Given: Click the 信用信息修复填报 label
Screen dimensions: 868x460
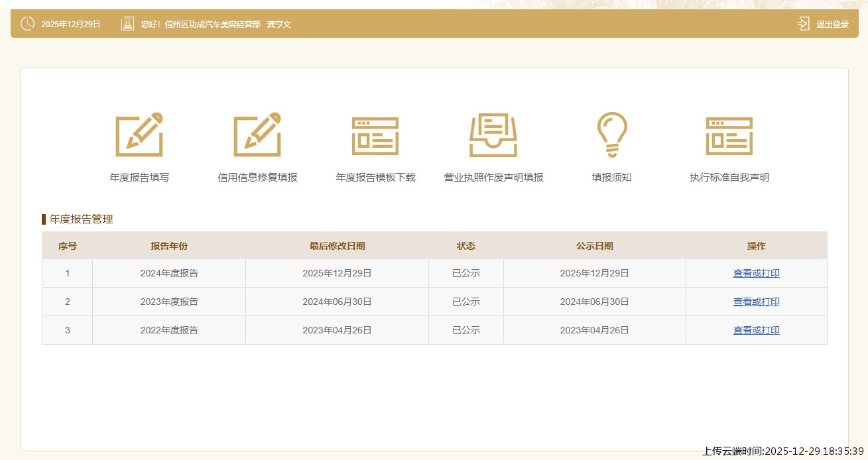Looking at the screenshot, I should (x=257, y=178).
